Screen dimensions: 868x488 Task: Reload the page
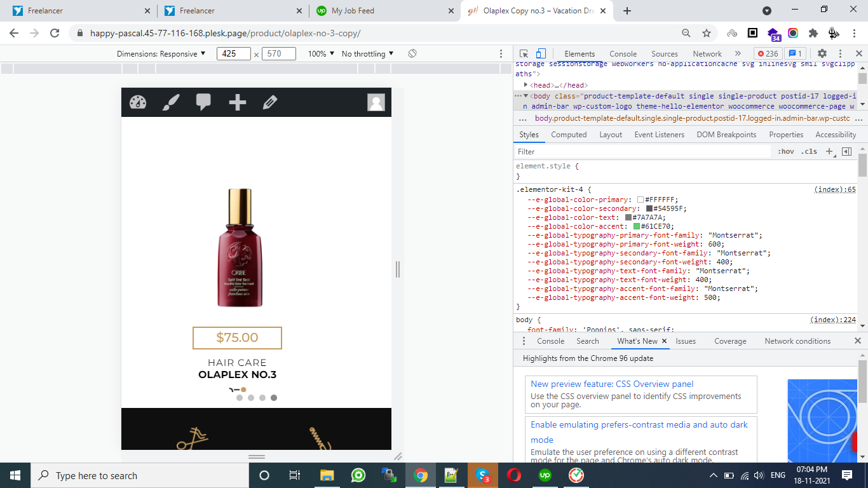tap(55, 33)
